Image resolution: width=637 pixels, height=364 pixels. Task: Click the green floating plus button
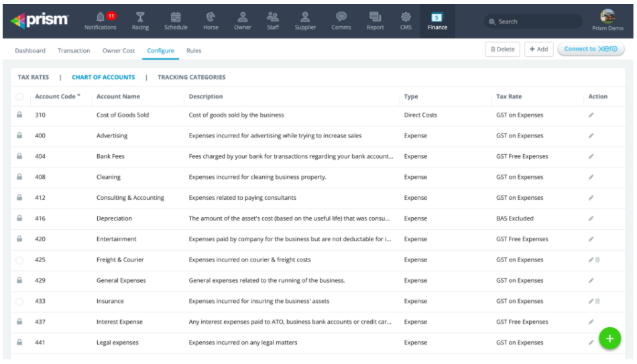point(609,339)
